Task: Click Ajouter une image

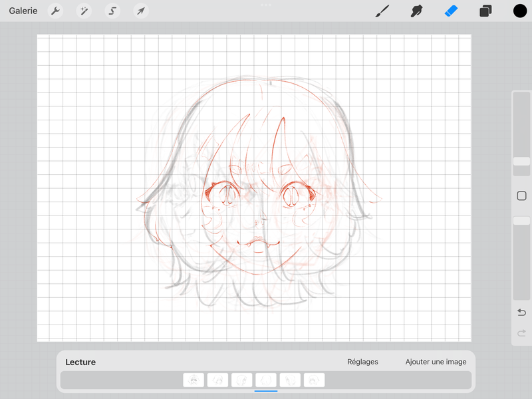Action: [436, 362]
